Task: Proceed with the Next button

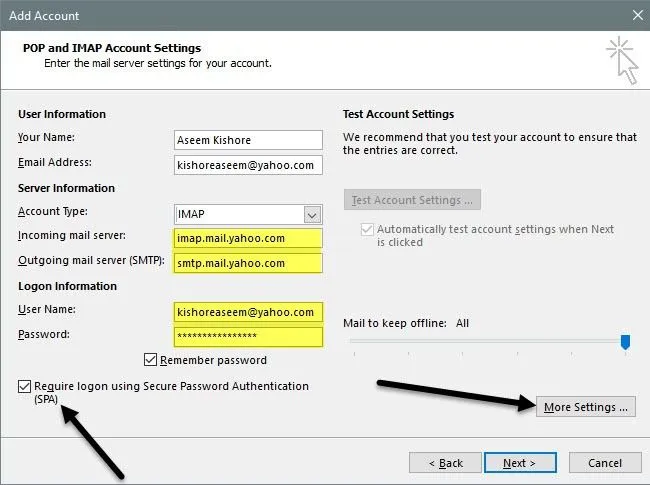Action: [x=520, y=463]
